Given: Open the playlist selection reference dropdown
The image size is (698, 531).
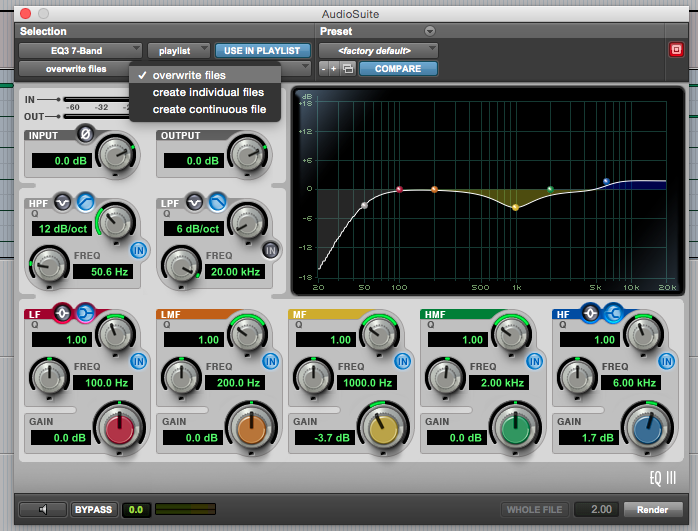Looking at the screenshot, I should [179, 51].
